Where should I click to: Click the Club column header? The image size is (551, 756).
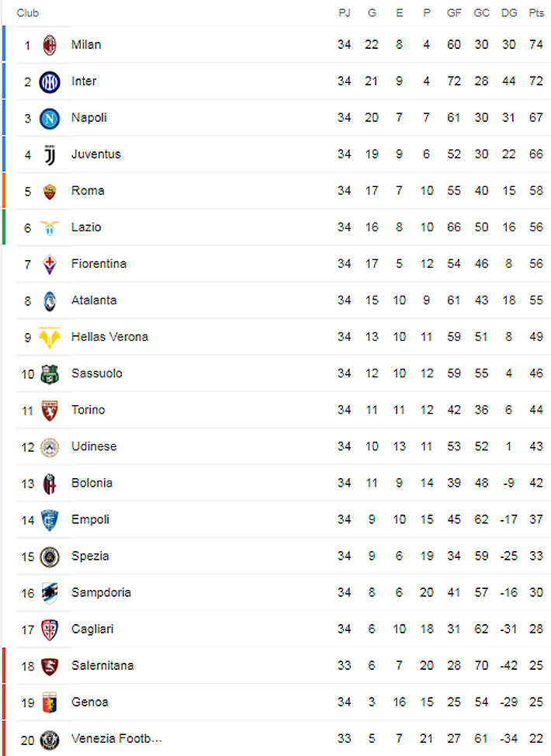(x=28, y=13)
